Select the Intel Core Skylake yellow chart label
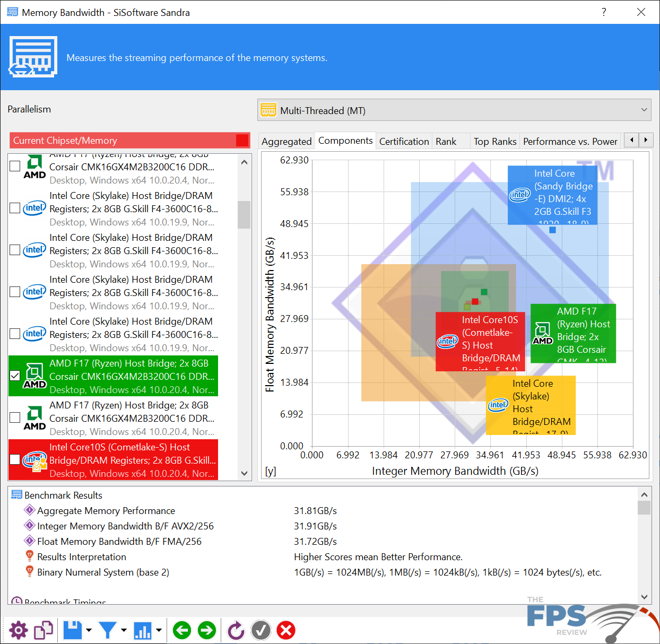660x644 pixels. (531, 405)
